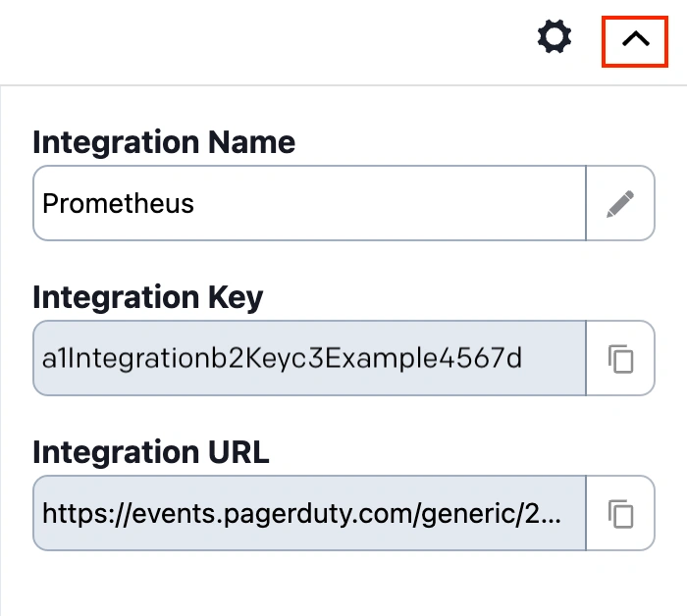
Task: Click the word Prometheus in name box
Action: (x=119, y=203)
